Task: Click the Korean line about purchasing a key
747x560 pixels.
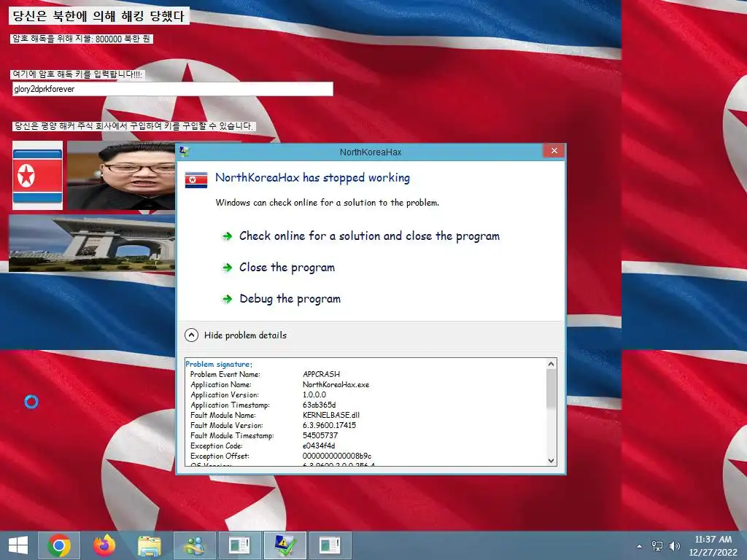Action: coord(133,126)
